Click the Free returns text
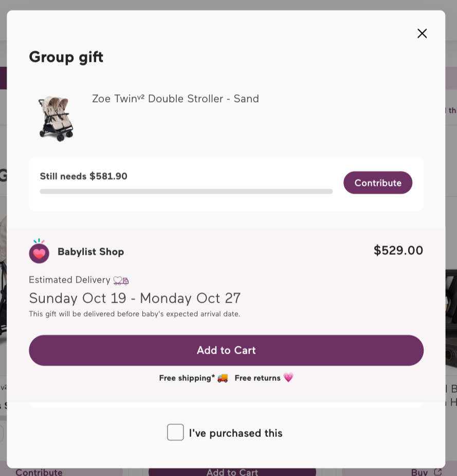Image resolution: width=457 pixels, height=476 pixels. [258, 378]
